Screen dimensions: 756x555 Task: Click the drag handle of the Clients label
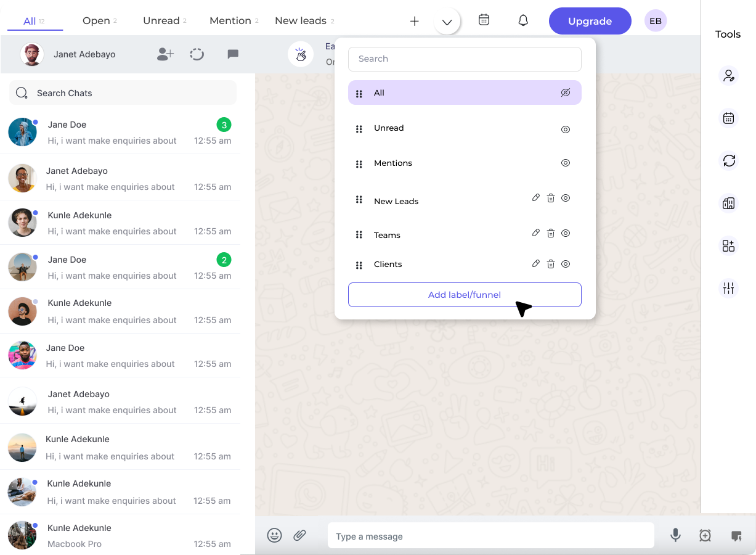coord(359,265)
